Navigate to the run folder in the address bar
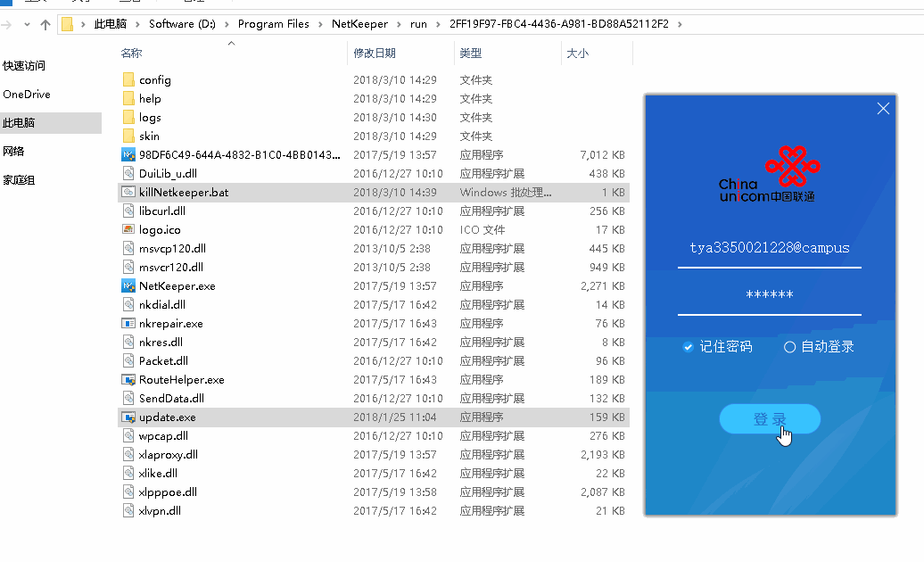This screenshot has height=562, width=924. point(418,24)
